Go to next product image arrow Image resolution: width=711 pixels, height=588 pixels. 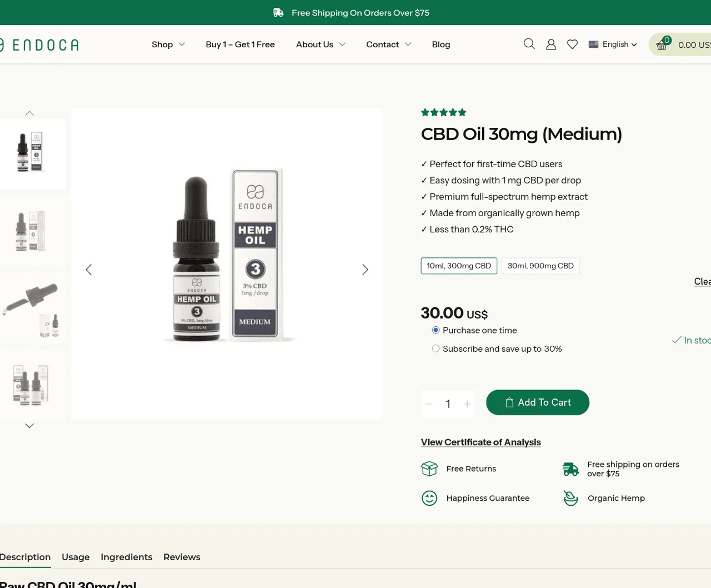(x=365, y=270)
